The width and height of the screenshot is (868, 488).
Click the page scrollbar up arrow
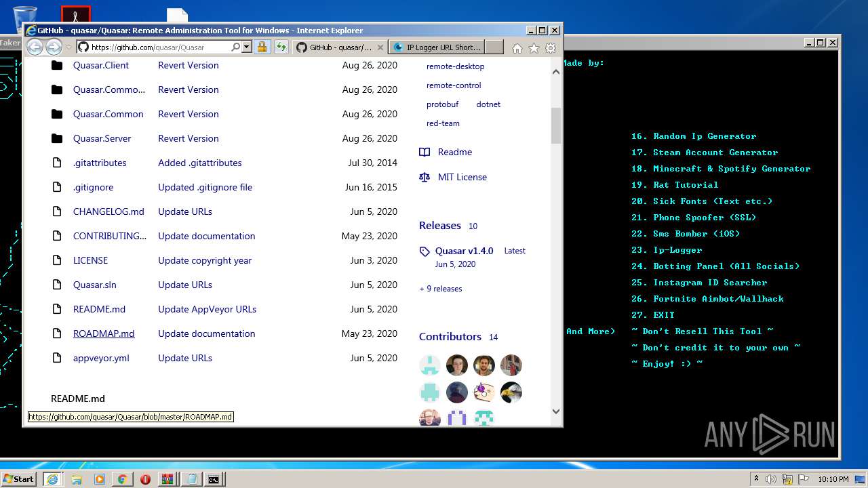(556, 72)
